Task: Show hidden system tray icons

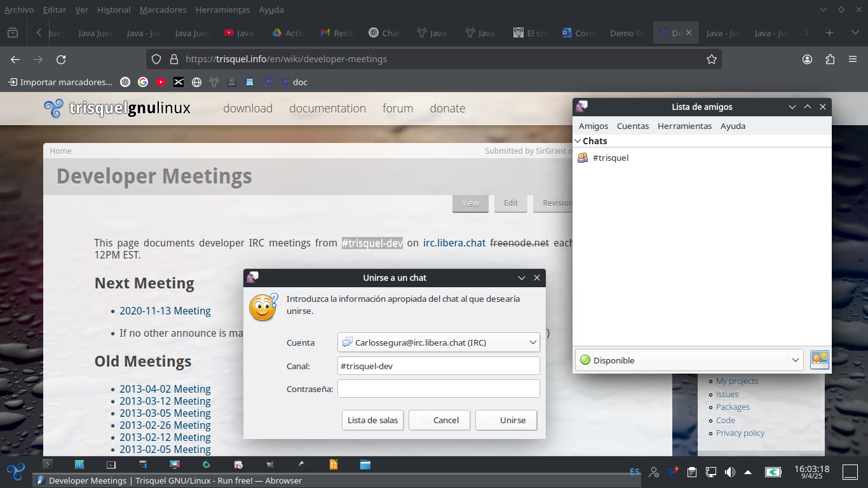Action: click(748, 472)
